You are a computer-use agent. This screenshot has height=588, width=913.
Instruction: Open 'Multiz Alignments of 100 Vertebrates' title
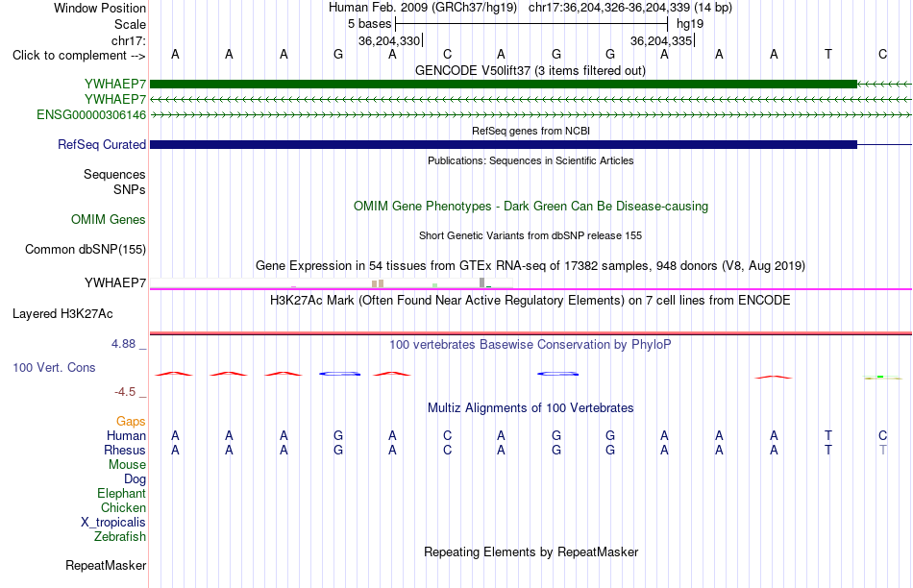[x=531, y=408]
